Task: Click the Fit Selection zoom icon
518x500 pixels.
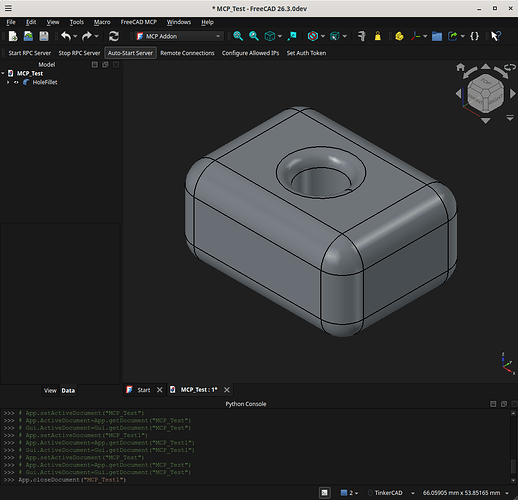Action: point(254,36)
